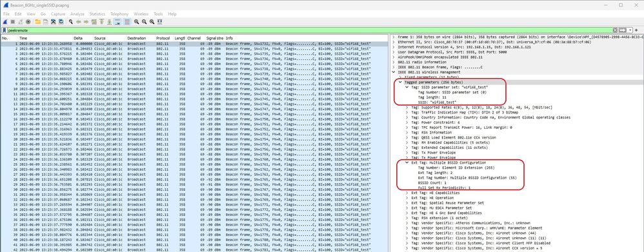644x252 pixels.
Task: Open the Analyze menu
Action: coord(77,14)
